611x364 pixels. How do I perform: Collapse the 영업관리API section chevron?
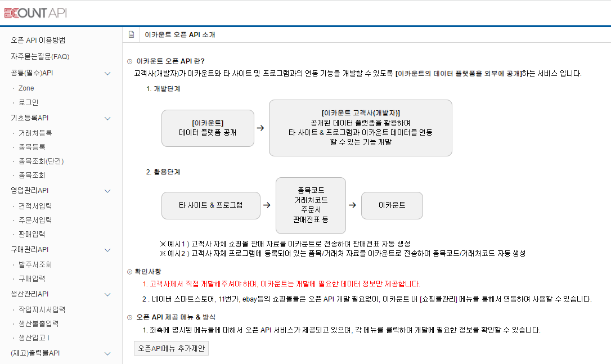coord(107,191)
